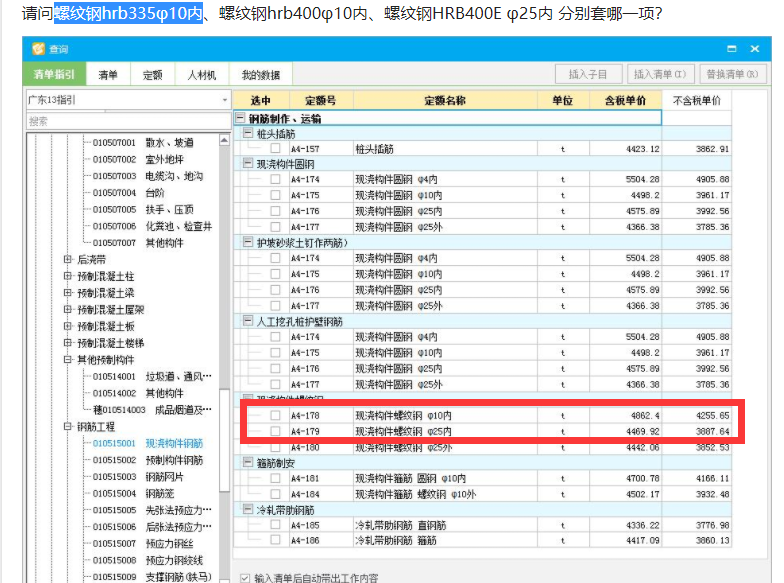Select 010515009 支撑钢筋(铁马) tree item
Image resolution: width=784 pixels, height=583 pixels.
tap(152, 576)
